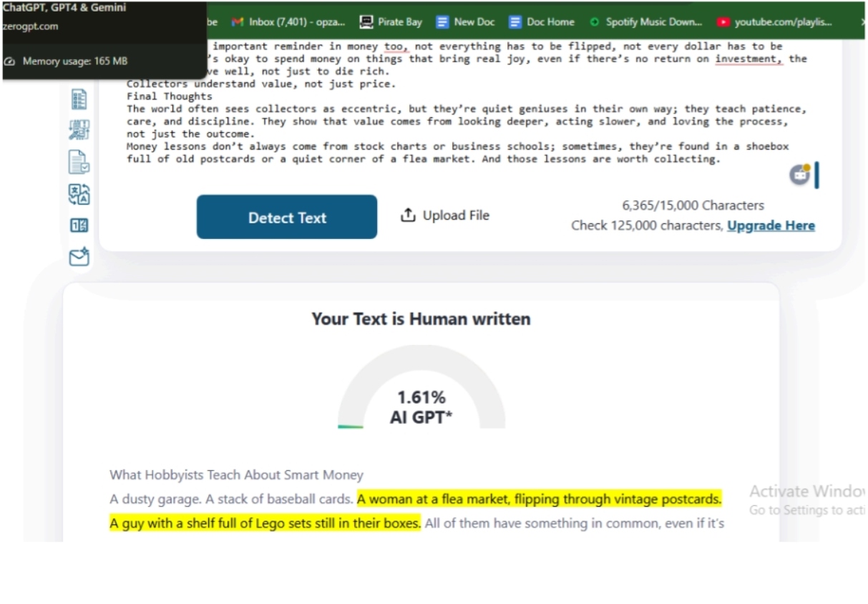Screen dimensions: 868x604
Task: Open the youtube.com/playlis... bookmark label
Action: point(784,22)
